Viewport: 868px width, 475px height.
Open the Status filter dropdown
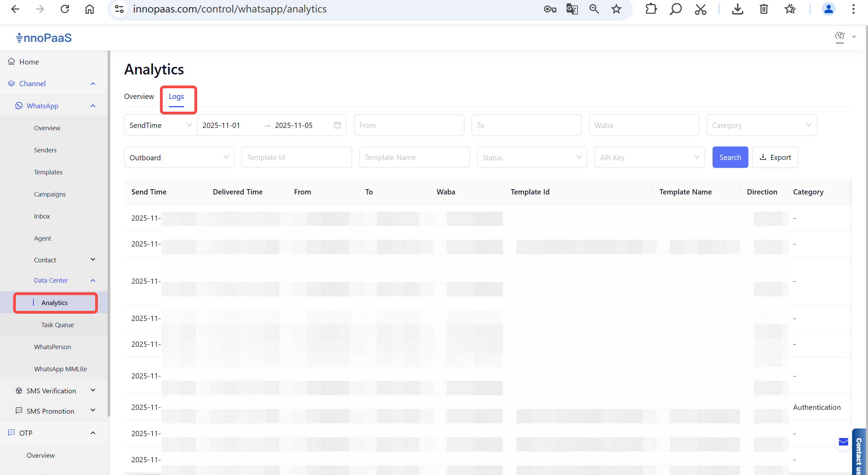tap(532, 158)
